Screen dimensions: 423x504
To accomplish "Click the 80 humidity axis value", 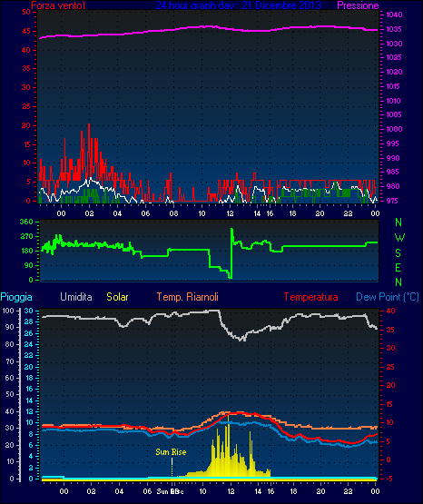I will 10,344.
